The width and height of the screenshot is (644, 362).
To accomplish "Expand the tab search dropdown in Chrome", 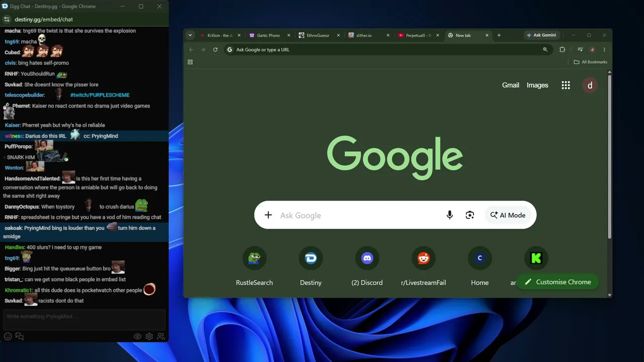I will (x=190, y=35).
